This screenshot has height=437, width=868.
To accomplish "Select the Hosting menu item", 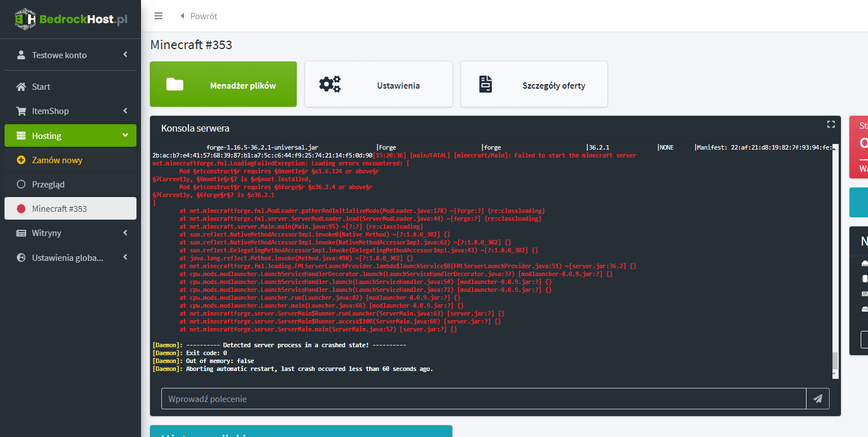I will pyautogui.click(x=71, y=136).
